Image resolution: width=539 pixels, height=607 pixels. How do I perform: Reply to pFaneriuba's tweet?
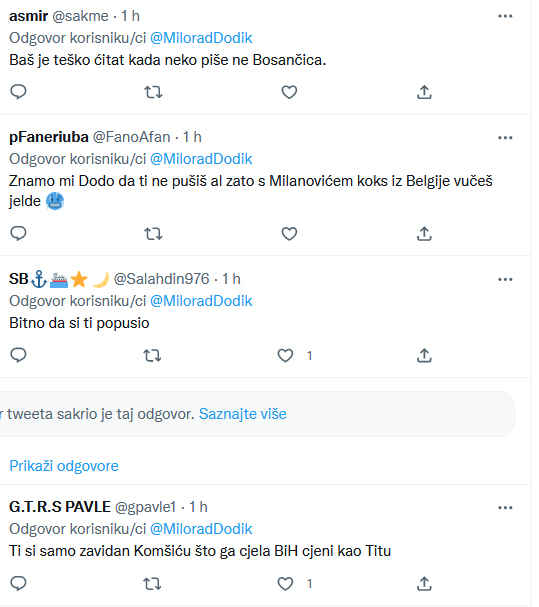tap(18, 234)
